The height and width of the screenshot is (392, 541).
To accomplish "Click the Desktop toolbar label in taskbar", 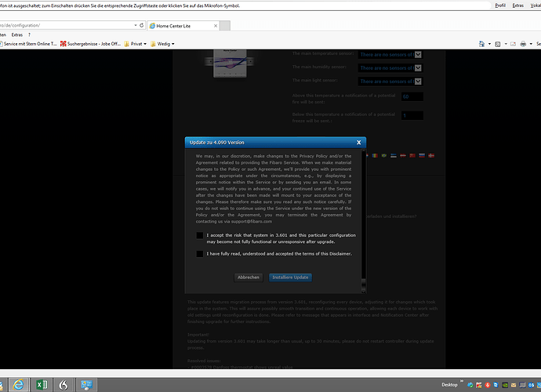I will click(449, 385).
